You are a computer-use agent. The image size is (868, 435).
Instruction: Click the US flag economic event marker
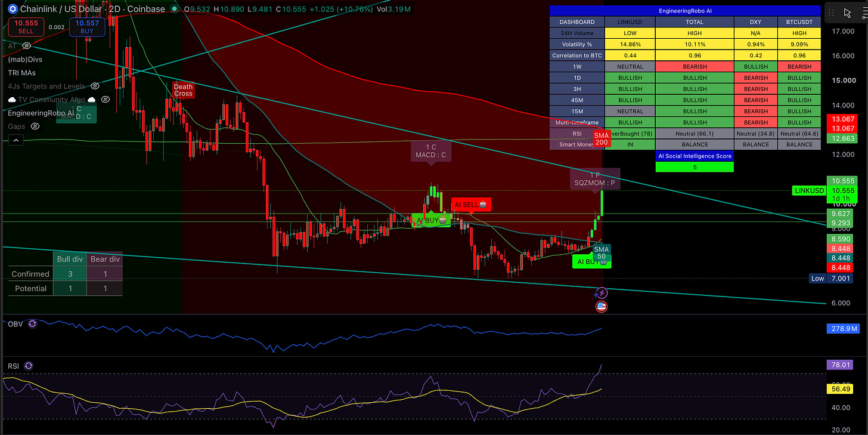click(x=602, y=307)
